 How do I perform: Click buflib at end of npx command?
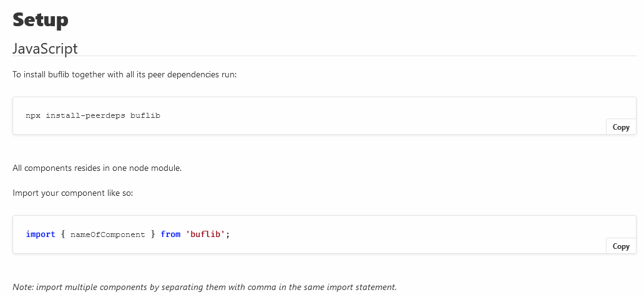tap(145, 116)
